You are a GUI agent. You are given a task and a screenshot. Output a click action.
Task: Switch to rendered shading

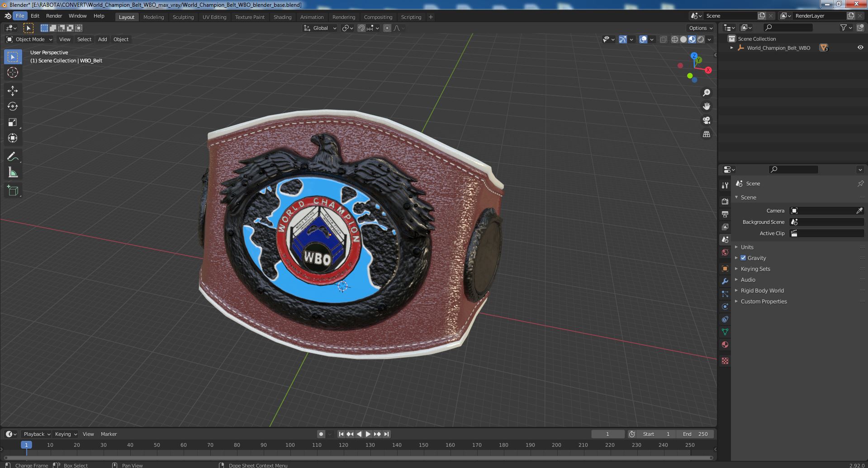701,39
